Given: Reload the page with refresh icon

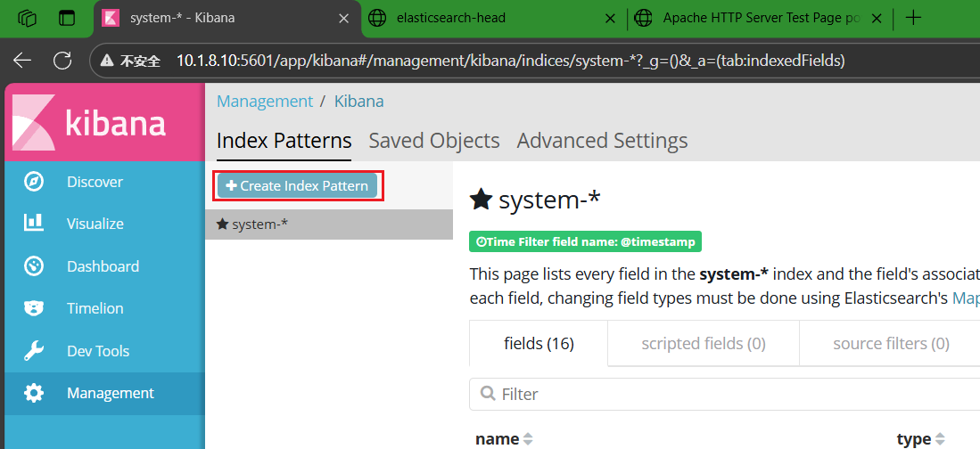Looking at the screenshot, I should tap(62, 60).
